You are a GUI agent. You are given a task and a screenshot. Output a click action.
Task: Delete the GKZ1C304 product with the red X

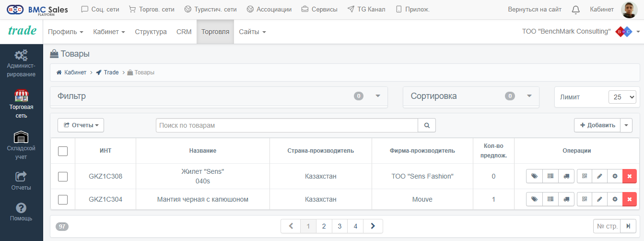(x=630, y=199)
